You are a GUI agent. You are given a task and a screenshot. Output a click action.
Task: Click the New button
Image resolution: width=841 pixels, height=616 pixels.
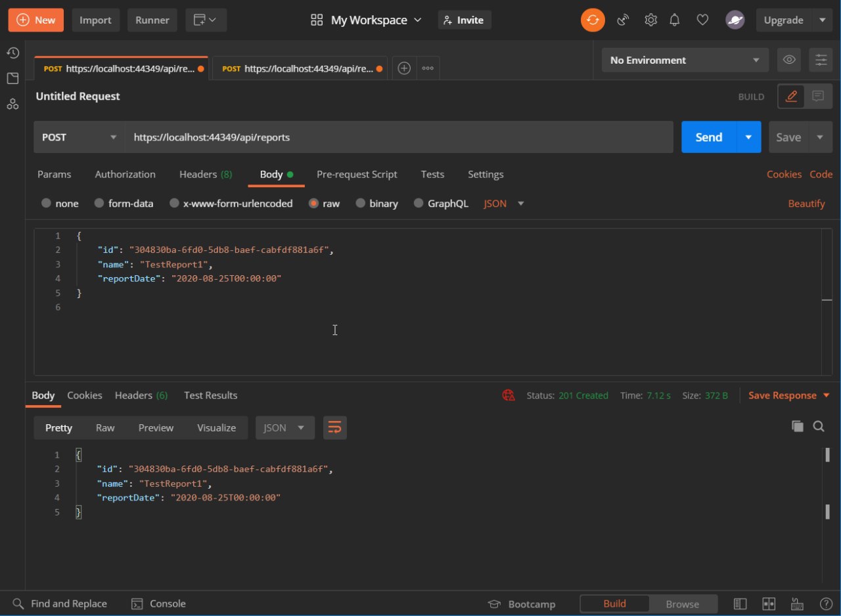tap(36, 20)
